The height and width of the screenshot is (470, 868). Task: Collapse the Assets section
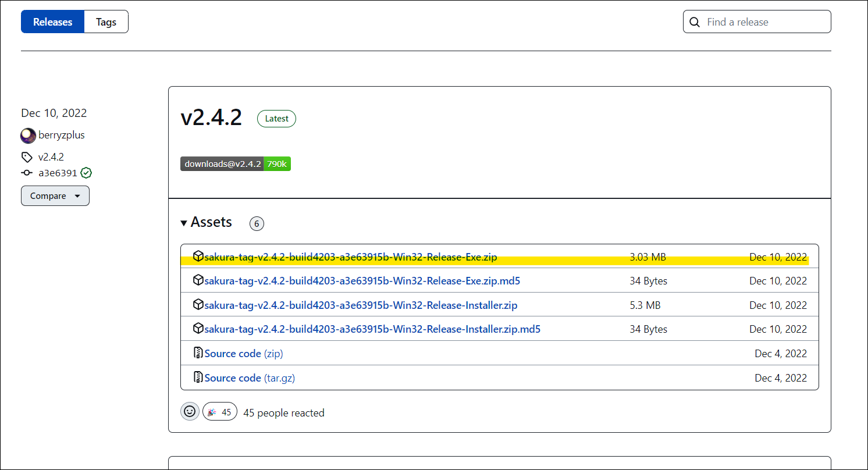207,222
